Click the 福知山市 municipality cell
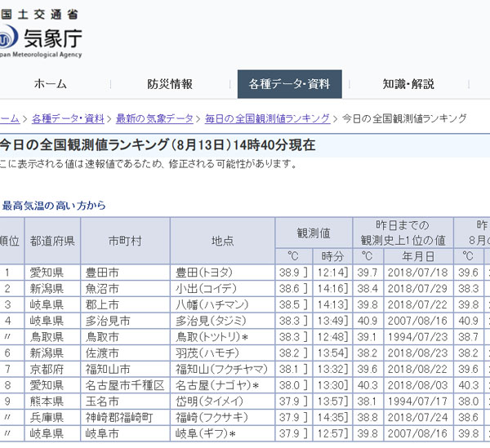Viewport: 490px width, 448px height. point(125,370)
